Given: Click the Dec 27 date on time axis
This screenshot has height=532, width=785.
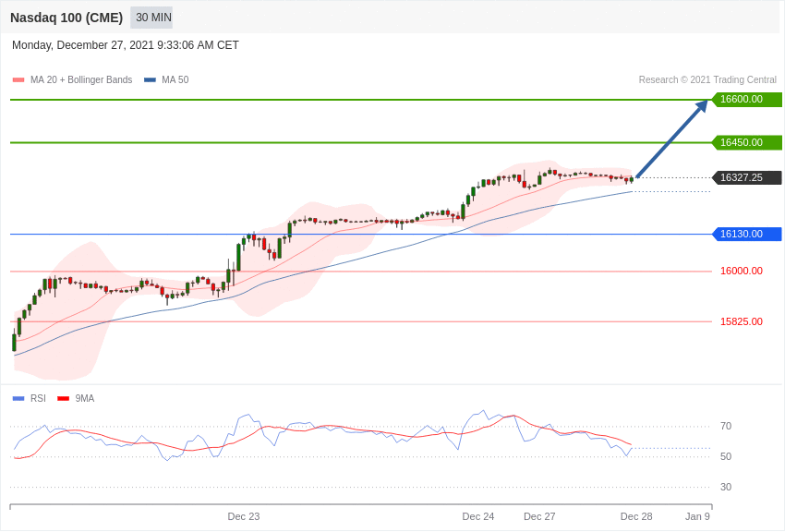Looking at the screenshot, I should coord(539,516).
